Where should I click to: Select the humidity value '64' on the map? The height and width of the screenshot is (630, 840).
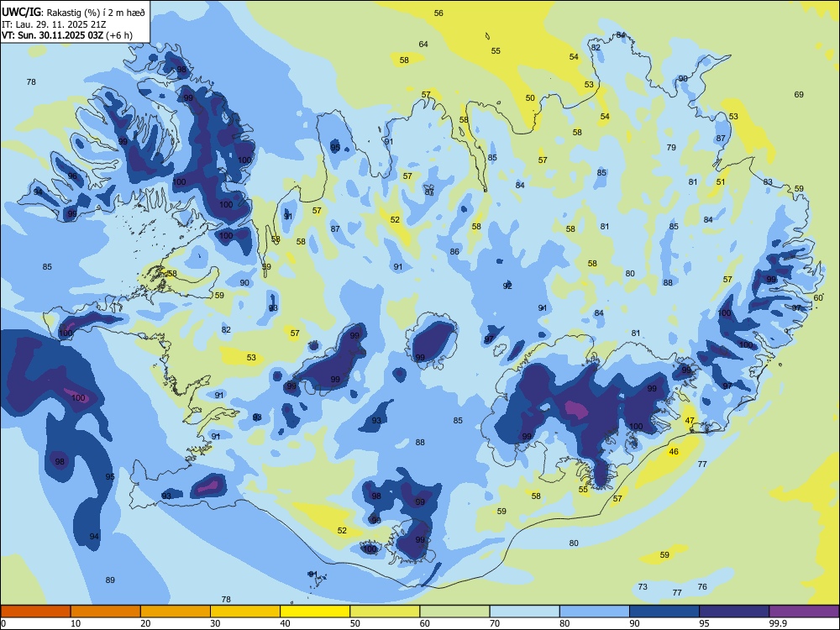423,44
